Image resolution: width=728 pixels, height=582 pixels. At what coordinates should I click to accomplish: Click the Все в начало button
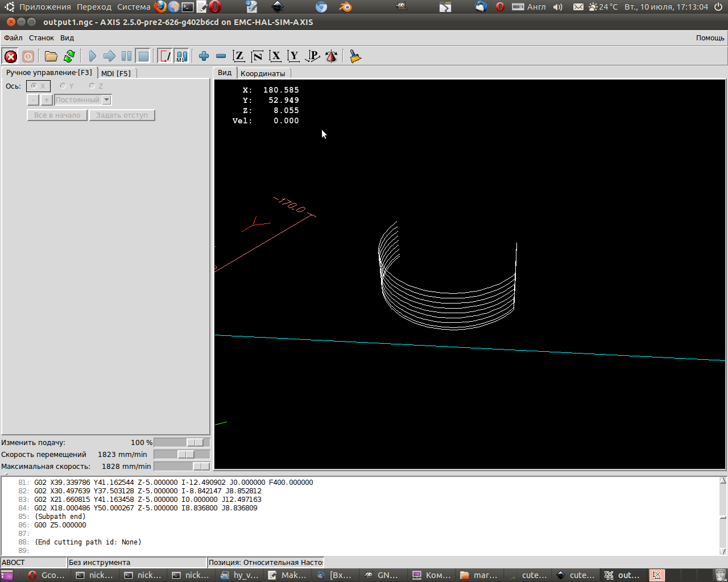(x=57, y=115)
